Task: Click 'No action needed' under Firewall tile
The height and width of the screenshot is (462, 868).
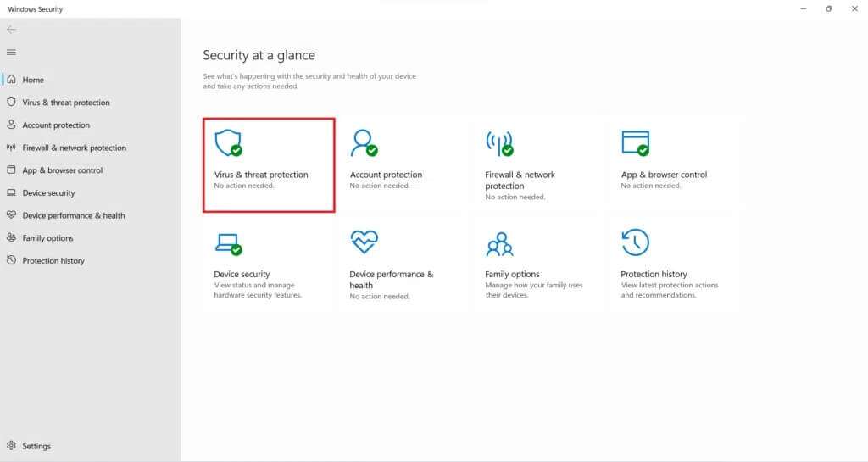Action: click(515, 197)
